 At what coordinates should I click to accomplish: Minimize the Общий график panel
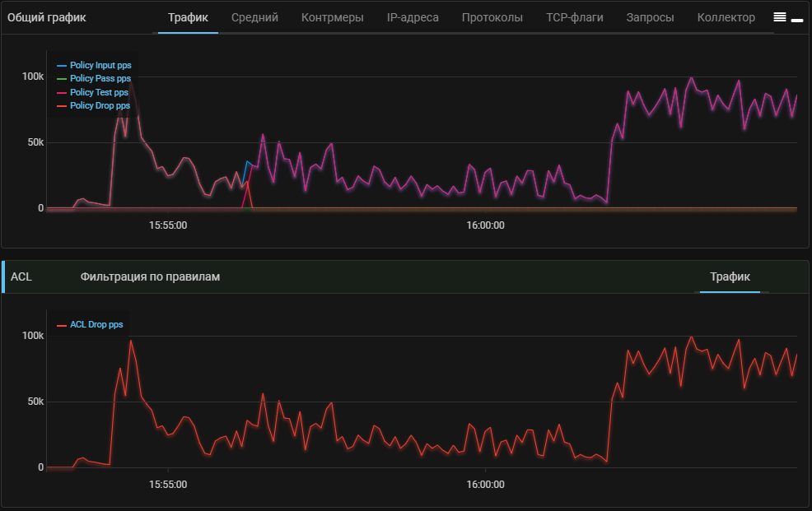pos(797,18)
